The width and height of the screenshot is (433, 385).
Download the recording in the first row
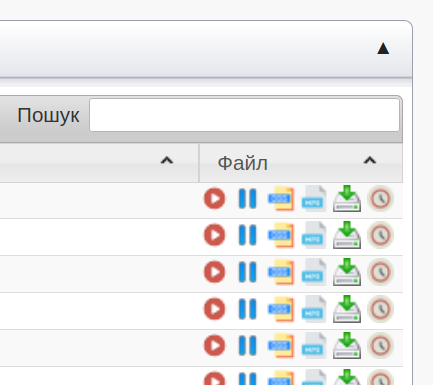[x=347, y=199]
